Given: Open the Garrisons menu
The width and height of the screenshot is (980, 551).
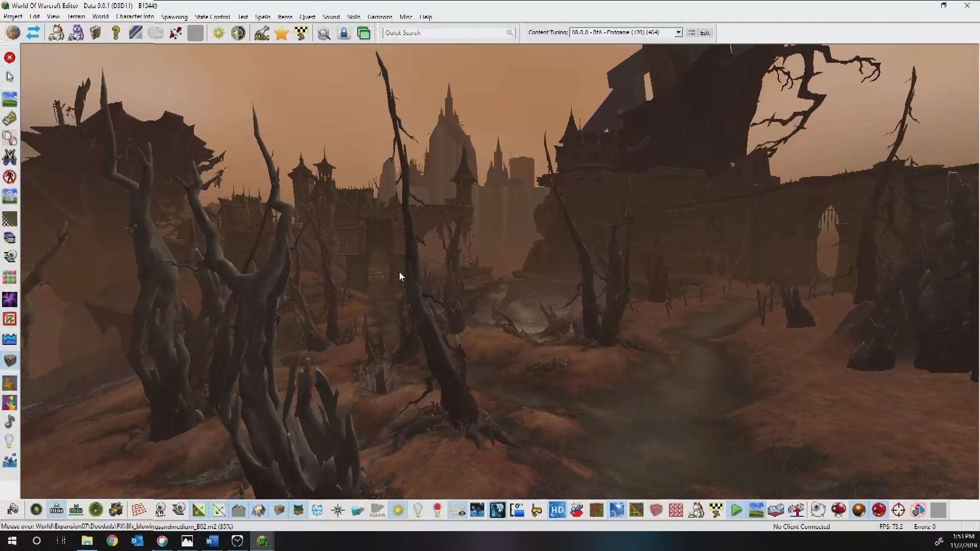Looking at the screenshot, I should (380, 17).
